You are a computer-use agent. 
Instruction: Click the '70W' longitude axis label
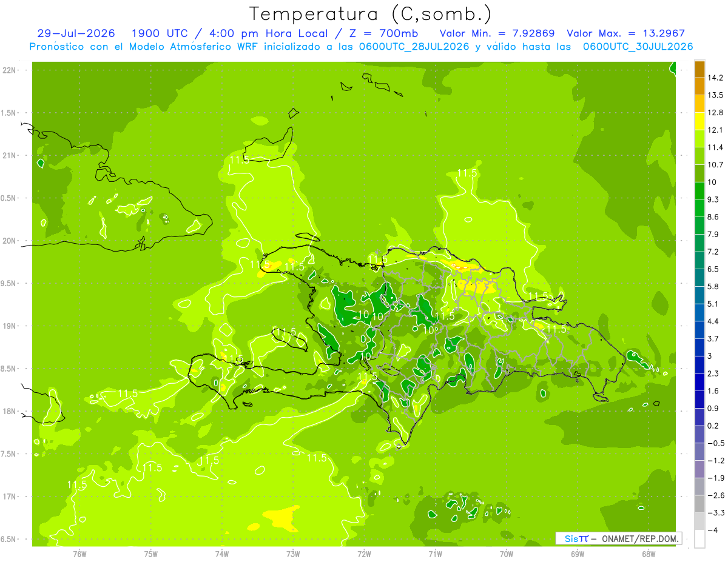[x=507, y=554]
